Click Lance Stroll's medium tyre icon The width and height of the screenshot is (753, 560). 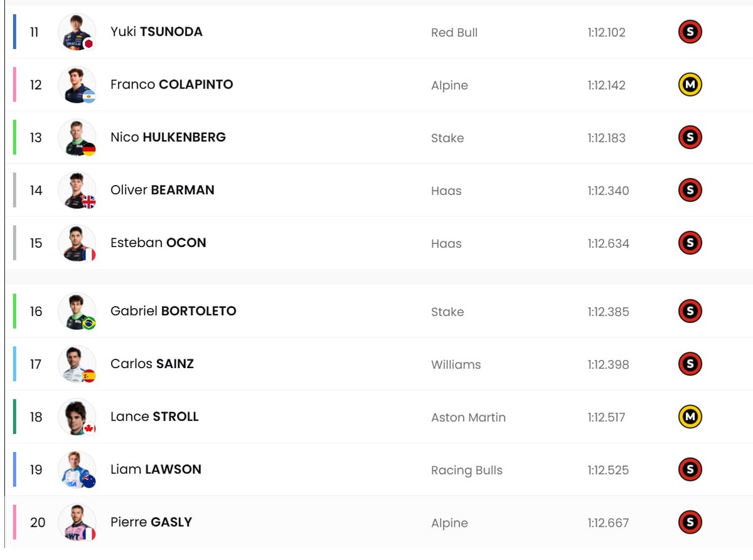tap(690, 416)
